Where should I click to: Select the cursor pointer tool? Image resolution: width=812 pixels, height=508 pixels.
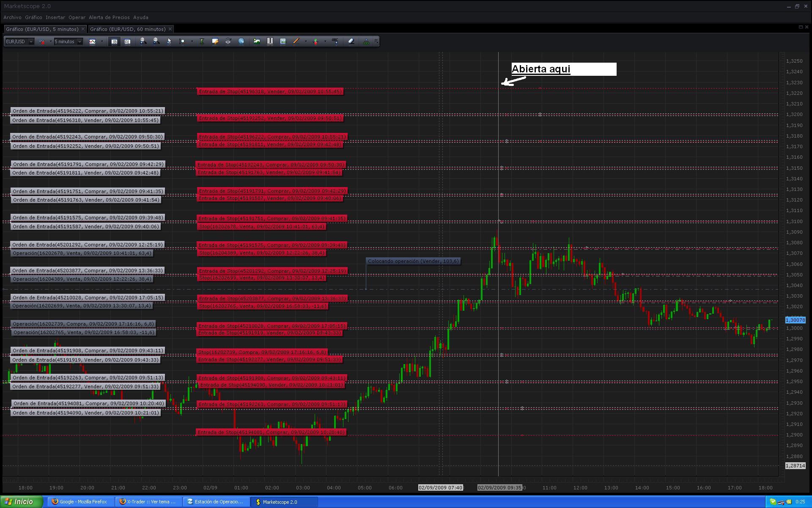(169, 41)
